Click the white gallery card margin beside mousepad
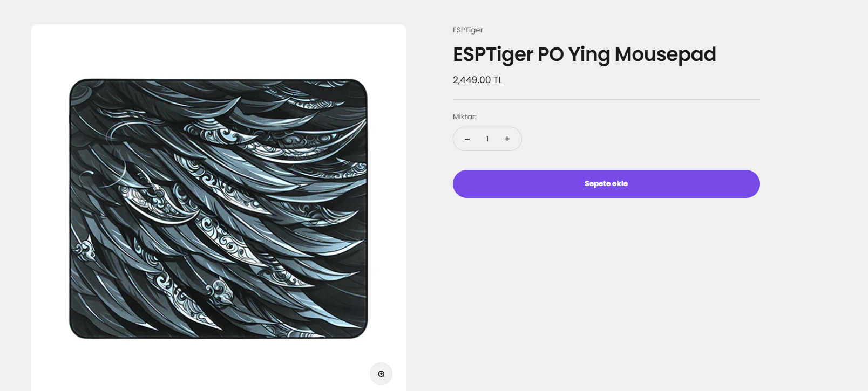Viewport: 868px width, 391px height. 50,216
